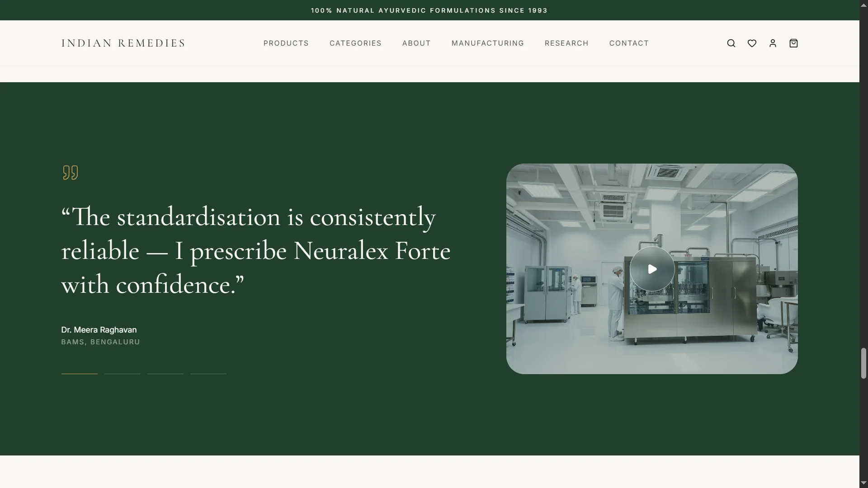This screenshot has height=488, width=868.
Task: Select the first testimonial slide indicator
Action: 80,374
